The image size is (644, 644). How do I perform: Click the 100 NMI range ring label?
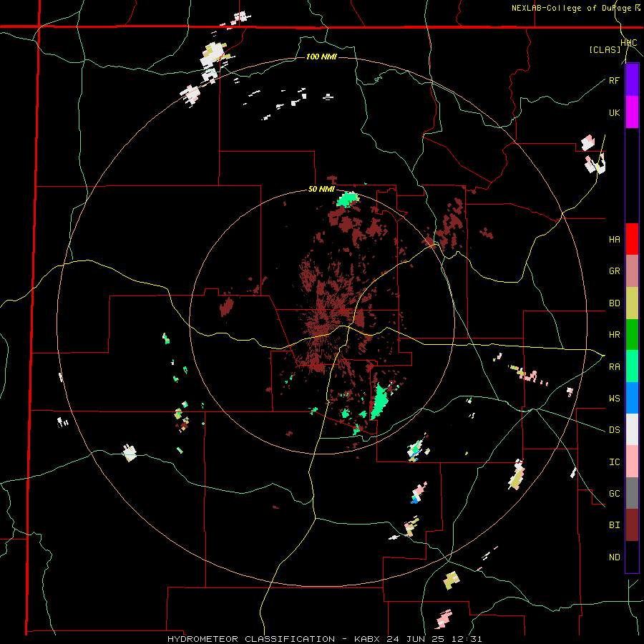[321, 57]
